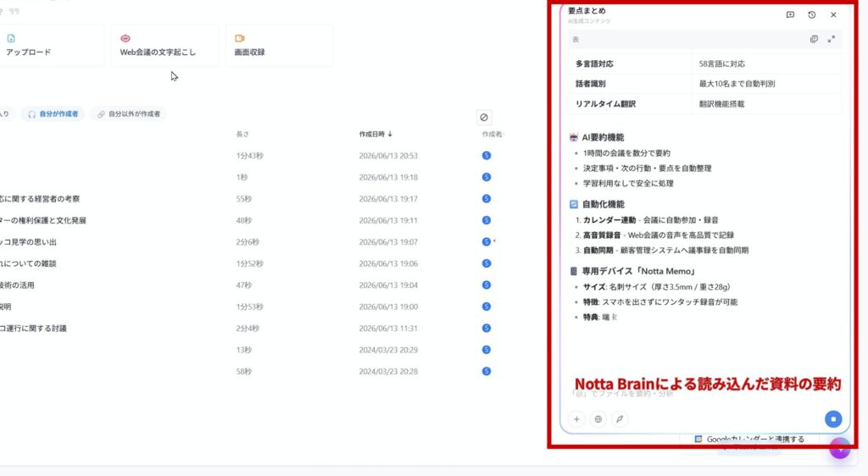Click creator avatar on 2024/03/23 20:28 row
The width and height of the screenshot is (868, 476).
(x=486, y=372)
